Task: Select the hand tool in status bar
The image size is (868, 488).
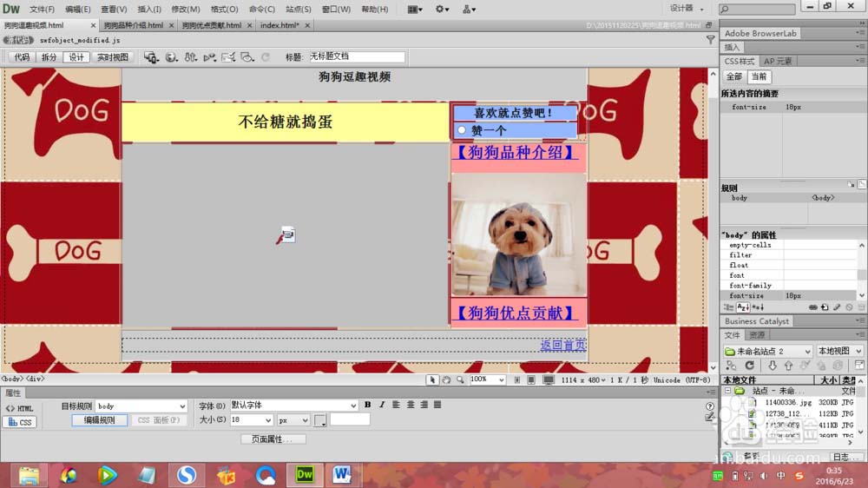Action: point(446,380)
